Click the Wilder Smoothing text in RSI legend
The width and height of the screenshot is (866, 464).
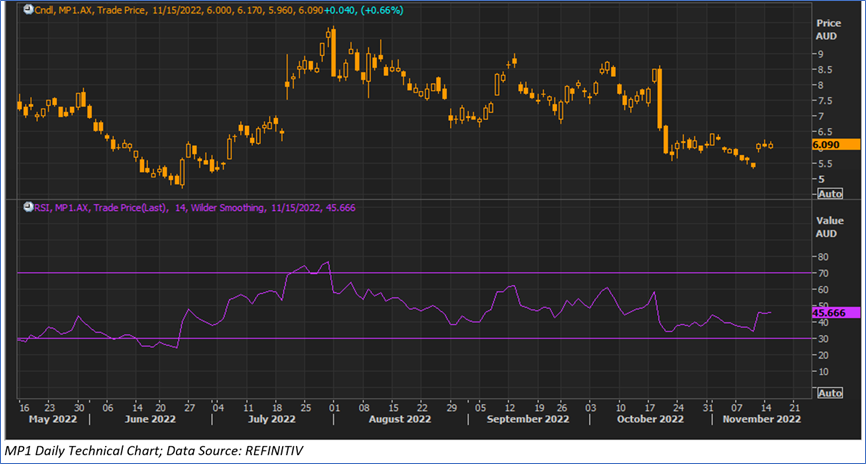(225, 208)
